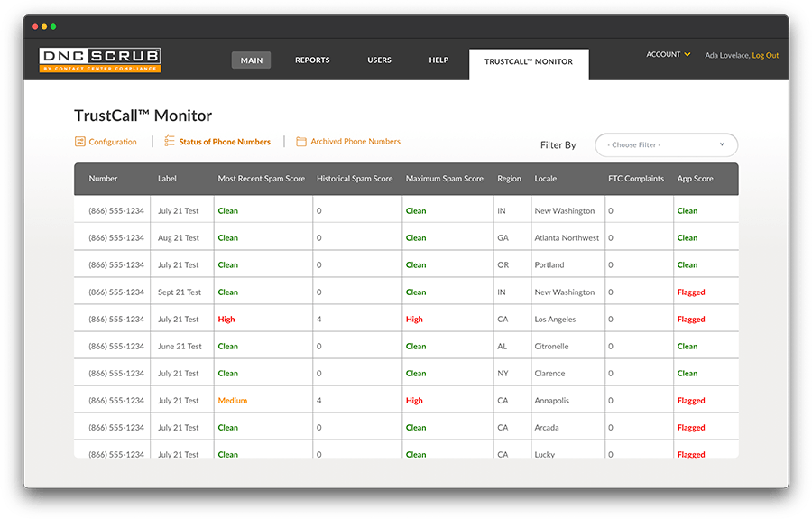Image resolution: width=812 pixels, height=519 pixels.
Task: Click the NY region cell
Action: (503, 373)
